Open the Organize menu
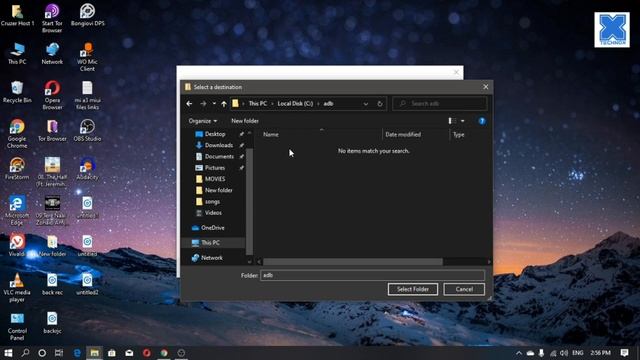The width and height of the screenshot is (640, 360). pos(202,121)
